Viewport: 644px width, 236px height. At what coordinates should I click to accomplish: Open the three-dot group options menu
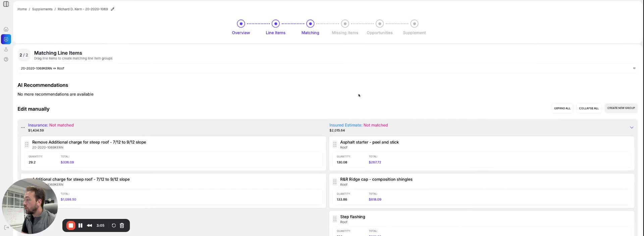click(23, 127)
